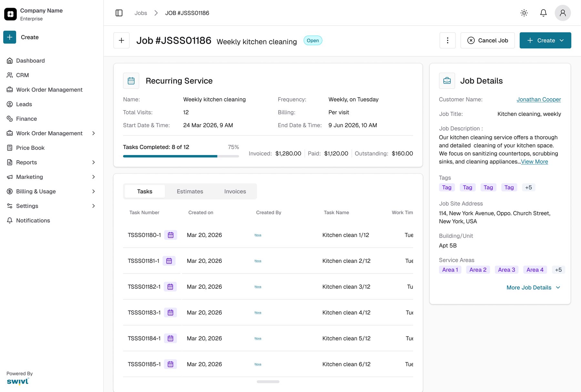581x392 pixels.
Task: Click the company logo icon
Action: [10, 14]
